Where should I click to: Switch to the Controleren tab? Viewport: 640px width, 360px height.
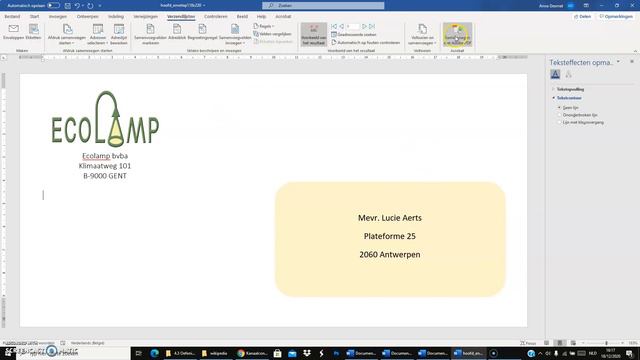tap(216, 17)
